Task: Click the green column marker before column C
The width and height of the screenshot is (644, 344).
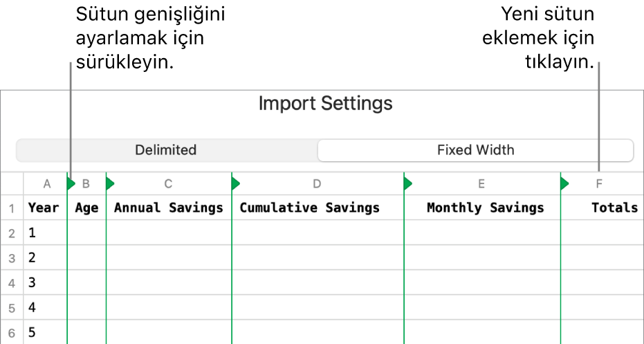Action: pyautogui.click(x=109, y=184)
